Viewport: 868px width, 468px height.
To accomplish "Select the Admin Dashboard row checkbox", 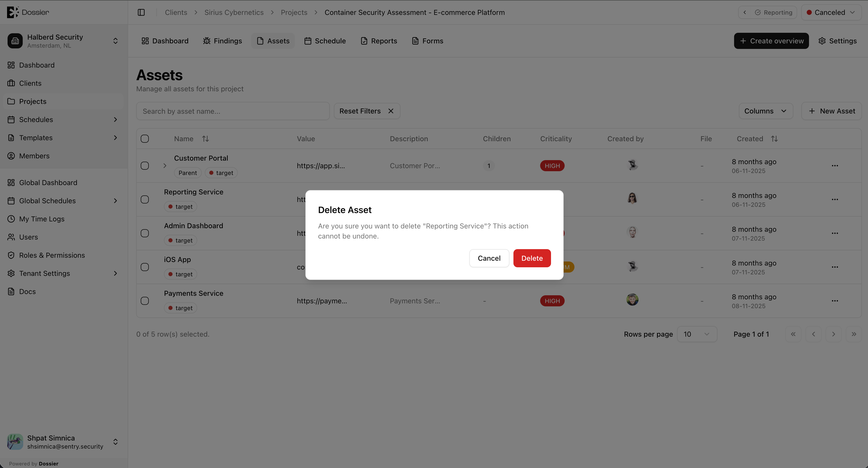I will (x=145, y=233).
